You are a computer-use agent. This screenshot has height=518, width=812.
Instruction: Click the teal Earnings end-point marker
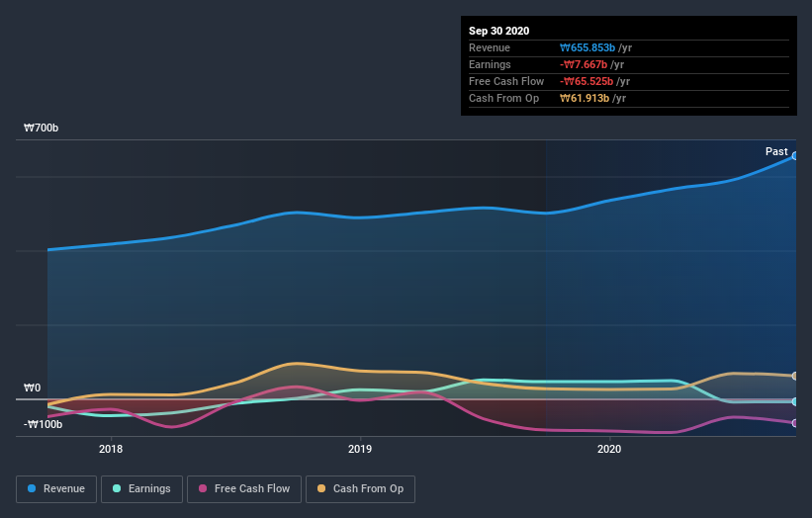(x=795, y=401)
